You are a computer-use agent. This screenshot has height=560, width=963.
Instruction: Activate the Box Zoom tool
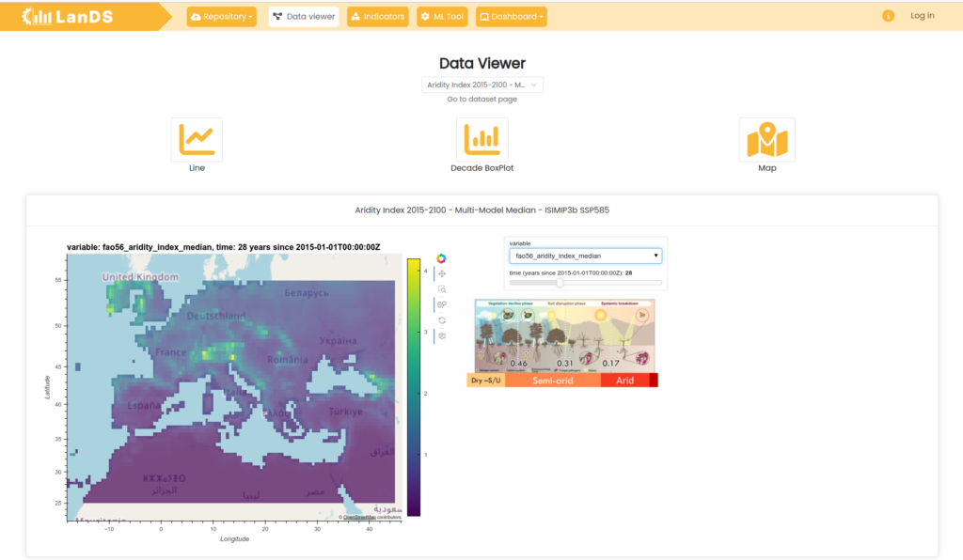(x=442, y=288)
